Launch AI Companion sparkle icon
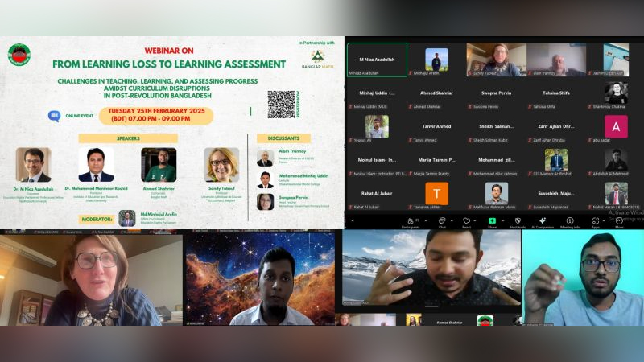644x362 pixels. (x=543, y=220)
